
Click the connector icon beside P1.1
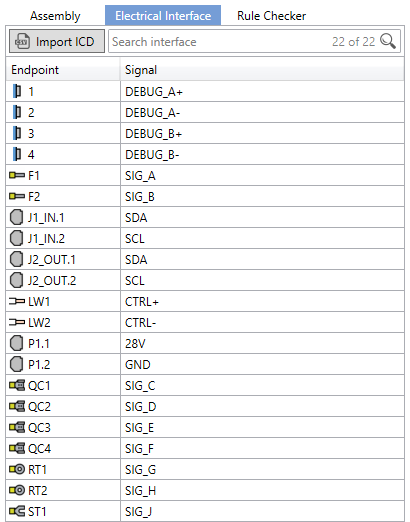pyautogui.click(x=16, y=343)
